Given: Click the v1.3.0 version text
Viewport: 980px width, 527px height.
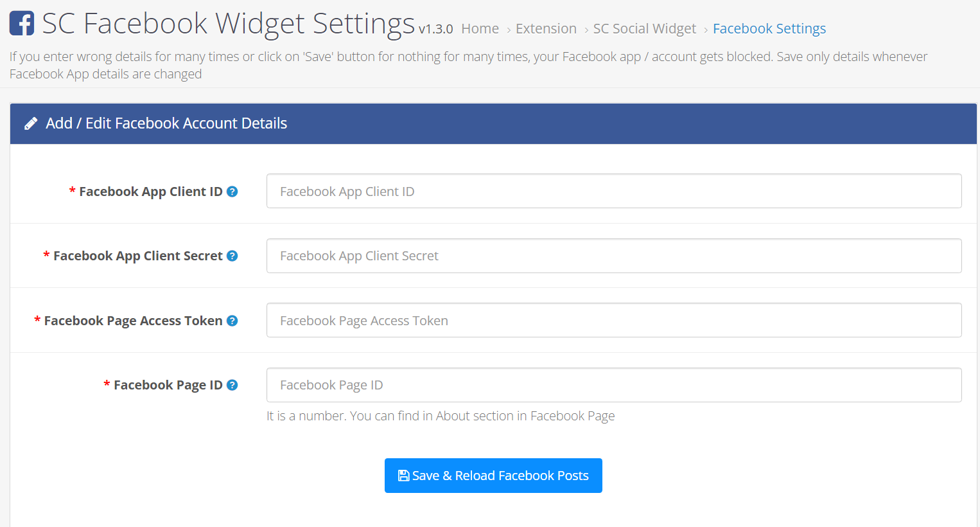Looking at the screenshot, I should [435, 30].
